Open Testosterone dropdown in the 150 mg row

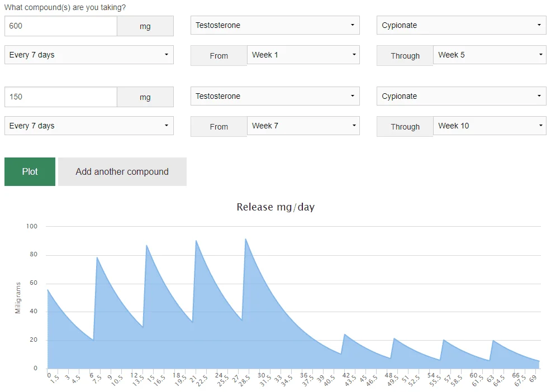click(274, 96)
